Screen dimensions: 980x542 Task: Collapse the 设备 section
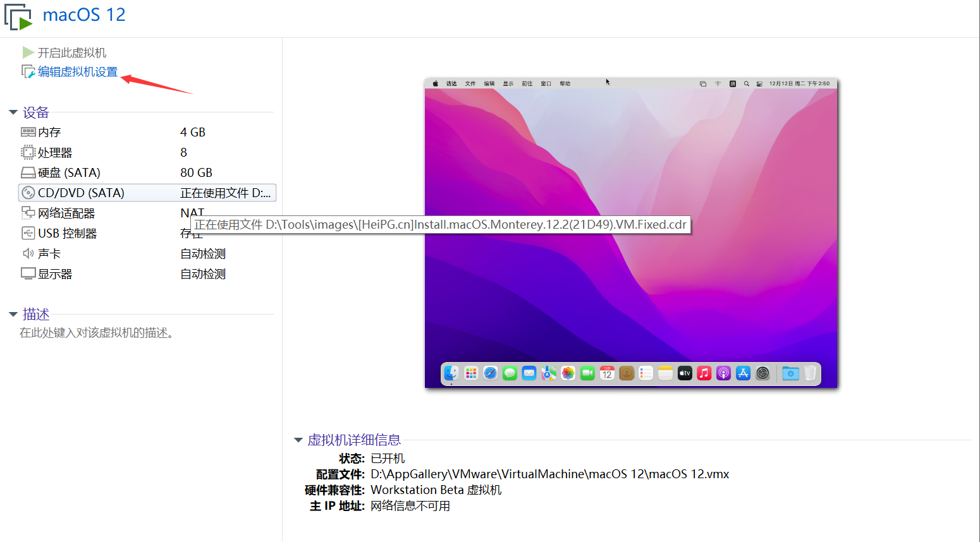[14, 112]
